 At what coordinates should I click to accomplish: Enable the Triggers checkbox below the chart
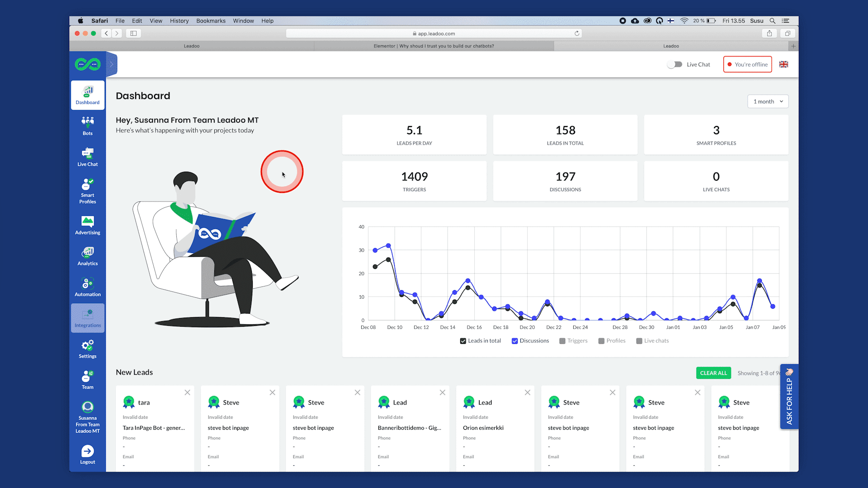point(562,341)
